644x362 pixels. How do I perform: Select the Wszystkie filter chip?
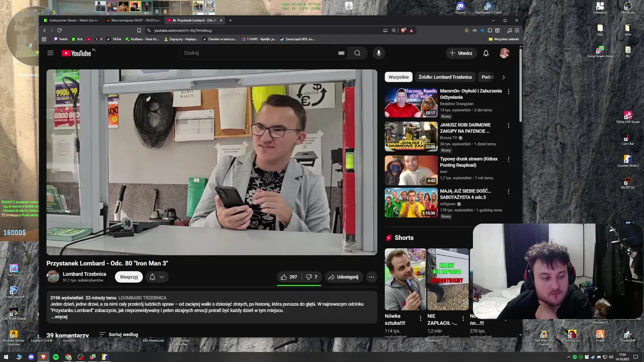click(x=398, y=77)
